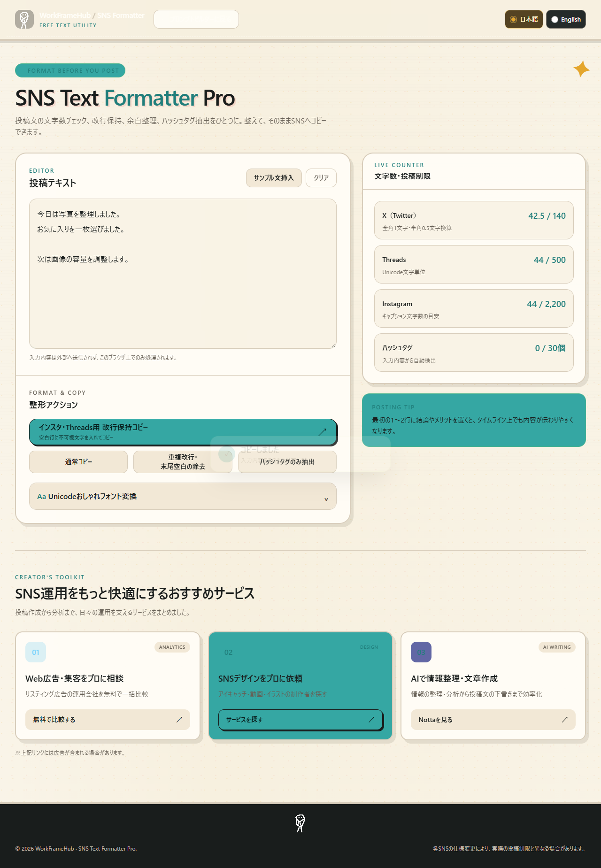Click サービスを探す button

300,720
